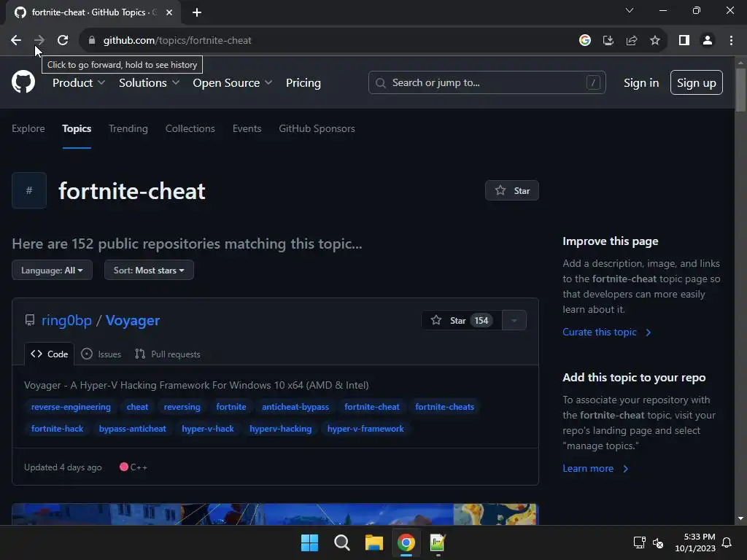747x560 pixels.
Task: Click the browser forward arrow
Action: [x=39, y=41]
